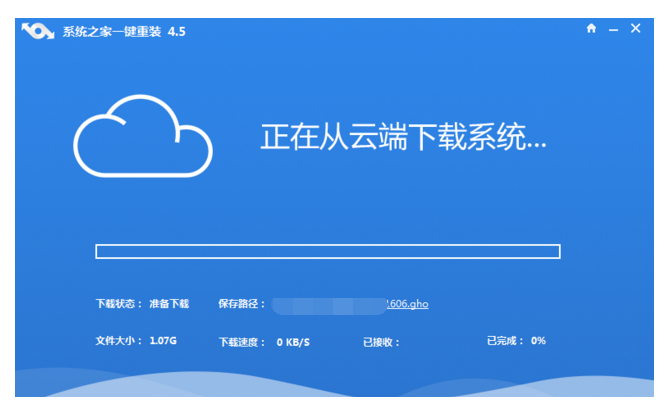Click the 正在从云端下载系统 heading
Image resolution: width=672 pixels, height=412 pixels.
pos(403,137)
